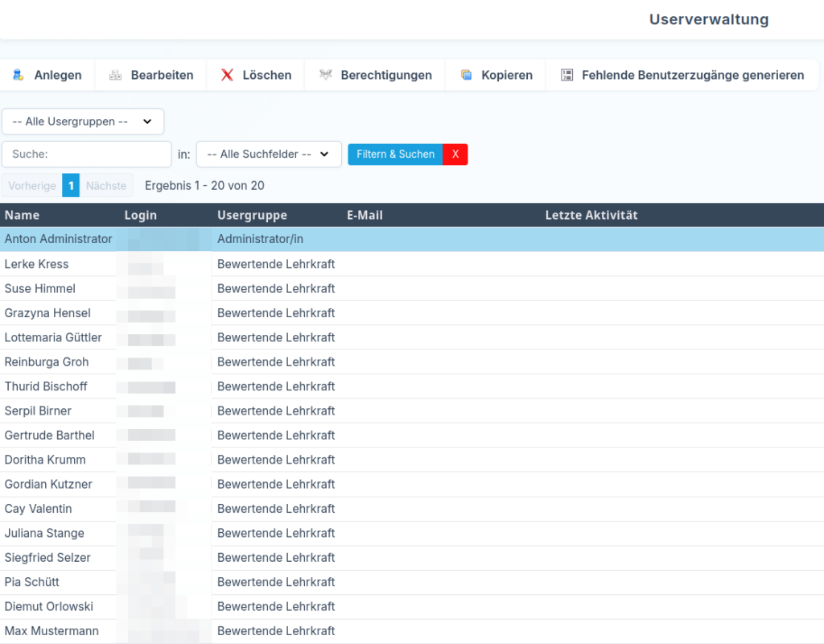Screen dimensions: 824x644
Task: Click the Vorherige pagination button
Action: pyautogui.click(x=32, y=186)
